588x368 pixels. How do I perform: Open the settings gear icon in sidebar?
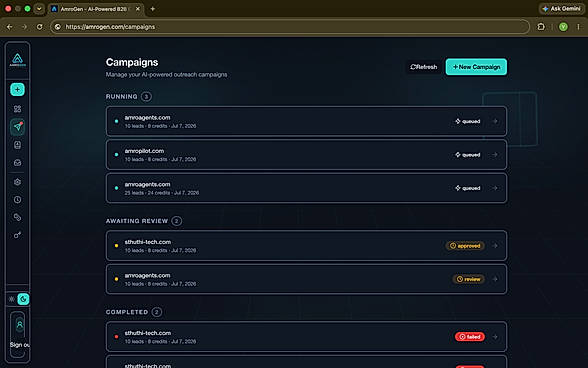[x=17, y=182]
